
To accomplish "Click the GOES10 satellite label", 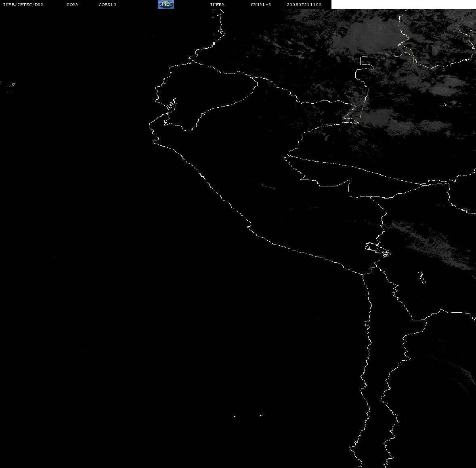I will (x=107, y=4).
